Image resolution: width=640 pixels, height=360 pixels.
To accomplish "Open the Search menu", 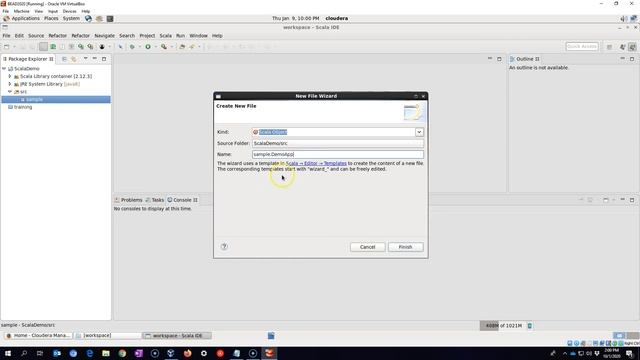I will pyautogui.click(x=127, y=36).
